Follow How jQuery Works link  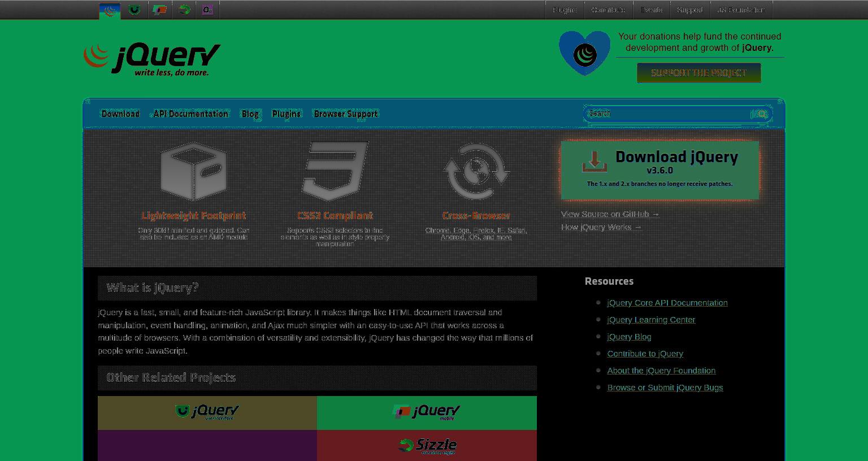pyautogui.click(x=601, y=227)
